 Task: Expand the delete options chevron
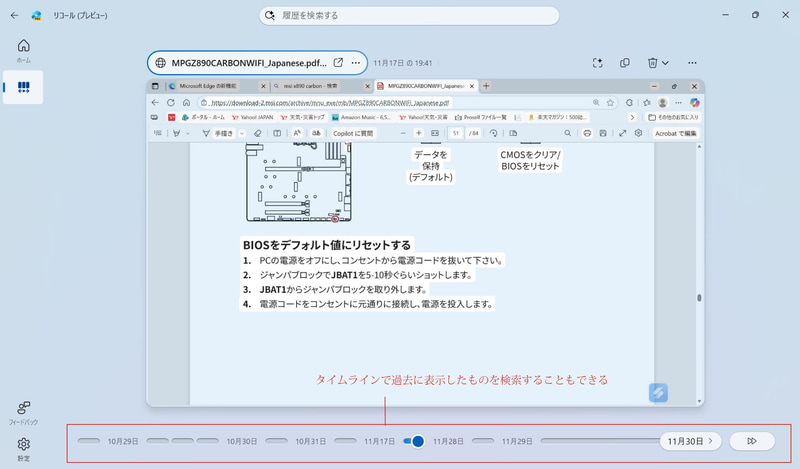coord(665,63)
